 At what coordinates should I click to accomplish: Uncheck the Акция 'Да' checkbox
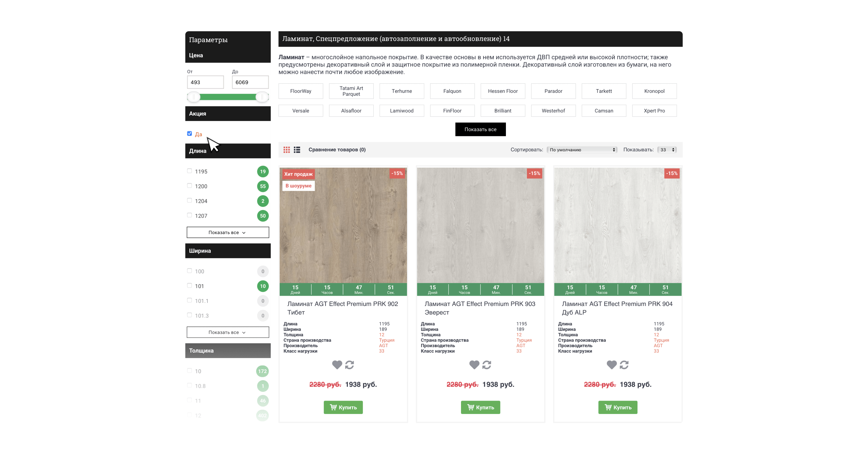(x=189, y=133)
